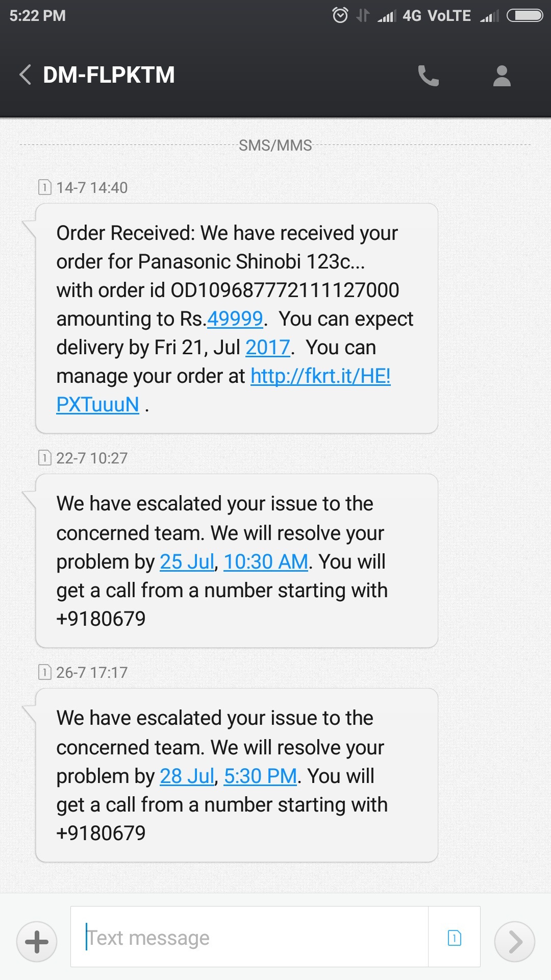Tap the 28 Jul date link
The width and height of the screenshot is (551, 980).
187,776
